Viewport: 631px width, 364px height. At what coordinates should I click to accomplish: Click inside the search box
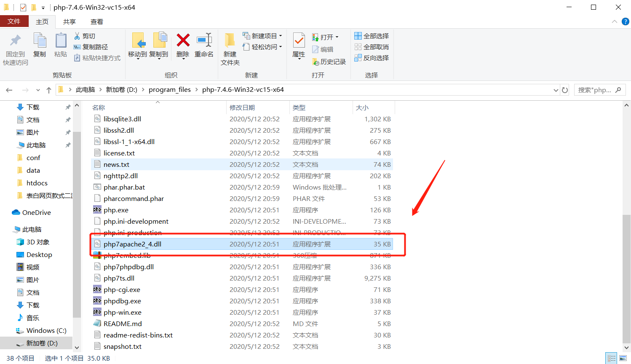596,89
